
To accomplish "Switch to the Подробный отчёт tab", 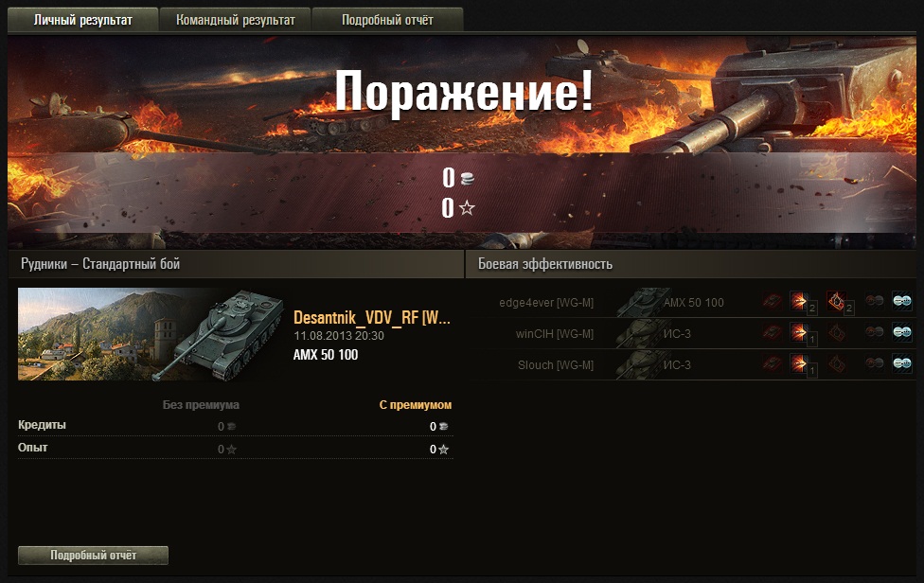I will (387, 20).
